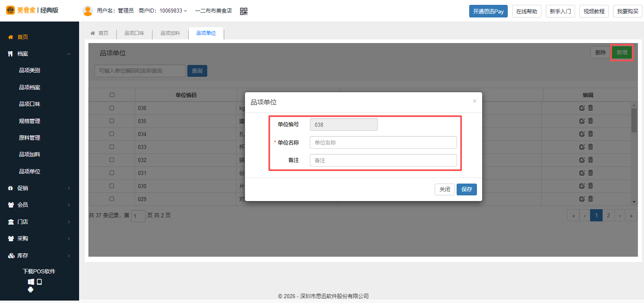Save the new unit with 保存
The height and width of the screenshot is (303, 644).
[467, 189]
